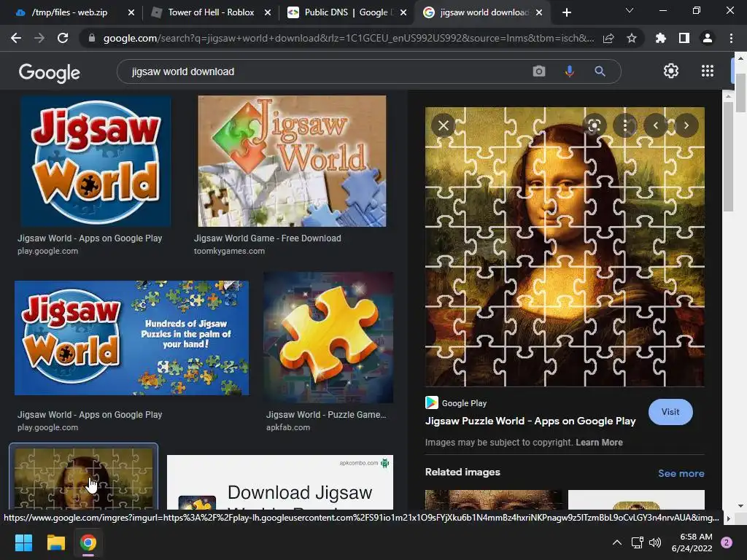Open the Hundreds of Jigsaw Puzzles banner

tap(131, 338)
